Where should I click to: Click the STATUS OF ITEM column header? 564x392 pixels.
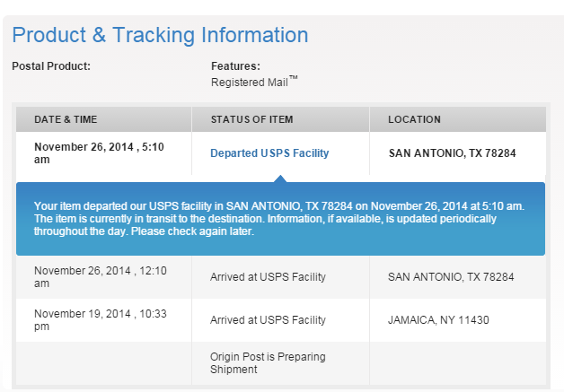pos(251,119)
